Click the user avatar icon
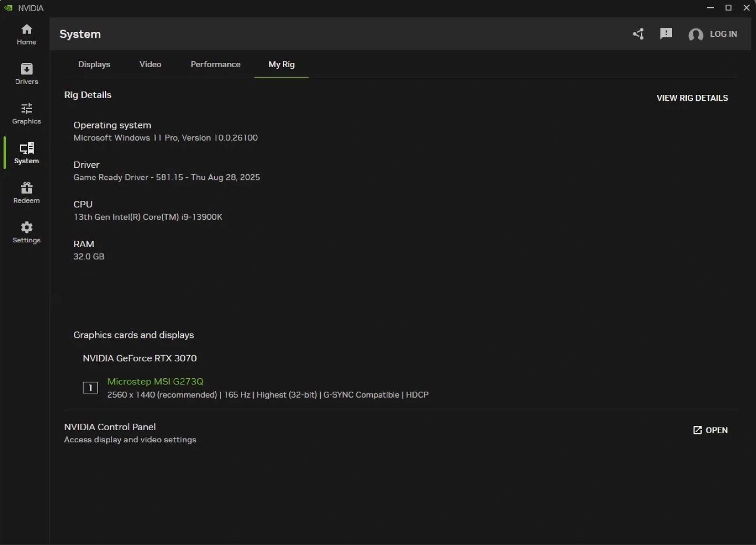This screenshot has height=545, width=756. pos(696,35)
